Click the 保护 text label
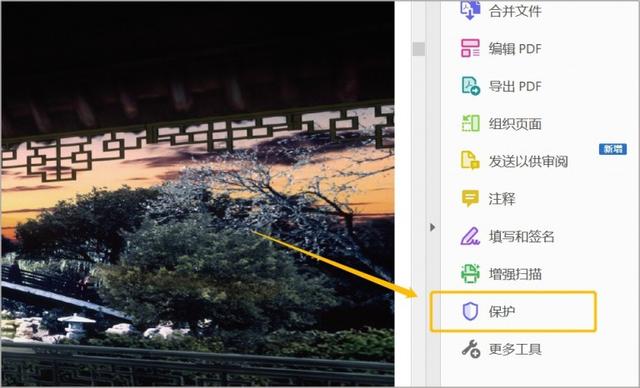 pos(502,312)
